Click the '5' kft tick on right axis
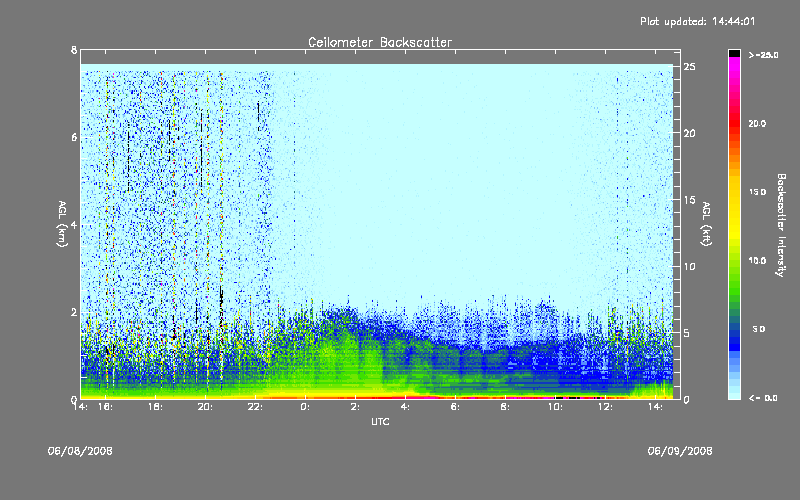Viewport: 800px width, 500px height. (687, 333)
